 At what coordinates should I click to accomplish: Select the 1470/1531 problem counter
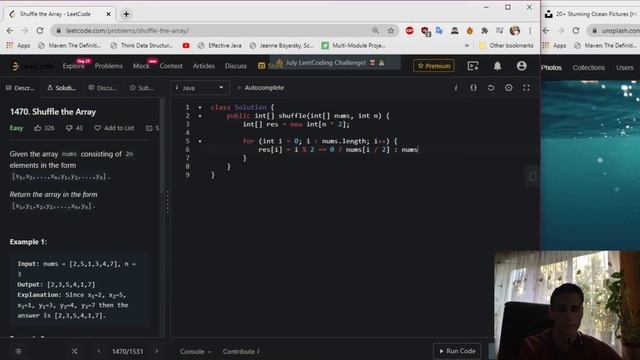tap(128, 351)
